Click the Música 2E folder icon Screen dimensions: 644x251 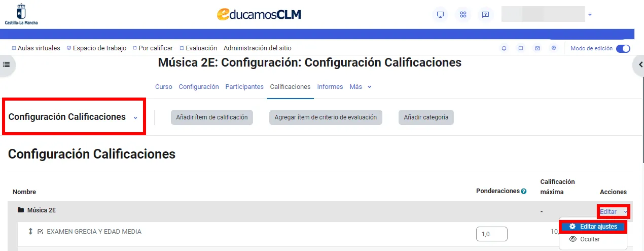coord(21,210)
